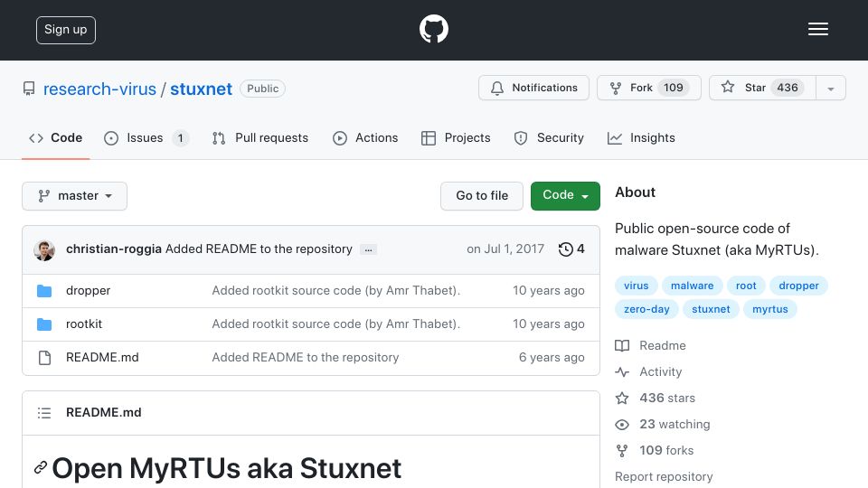Open the rootkit folder
The width and height of the screenshot is (868, 488).
[84, 324]
